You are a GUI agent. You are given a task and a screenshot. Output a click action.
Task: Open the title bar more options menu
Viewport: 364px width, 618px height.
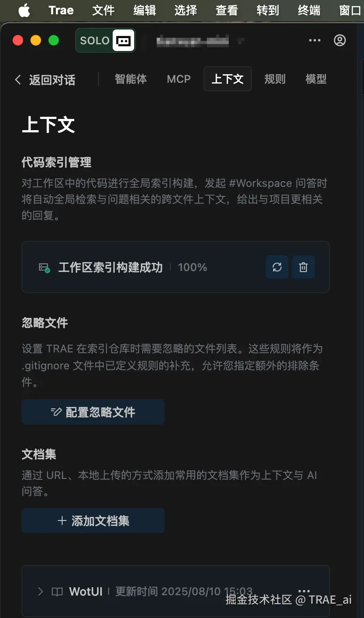(315, 40)
